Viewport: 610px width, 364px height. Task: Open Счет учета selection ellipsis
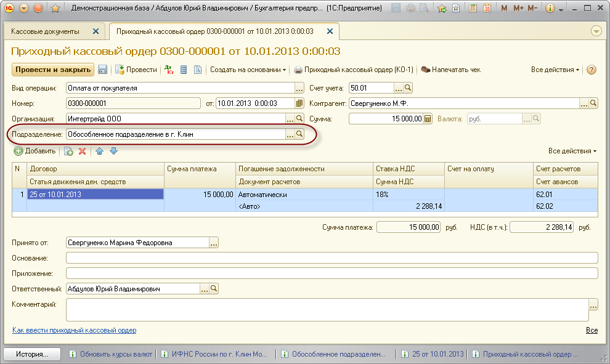399,88
